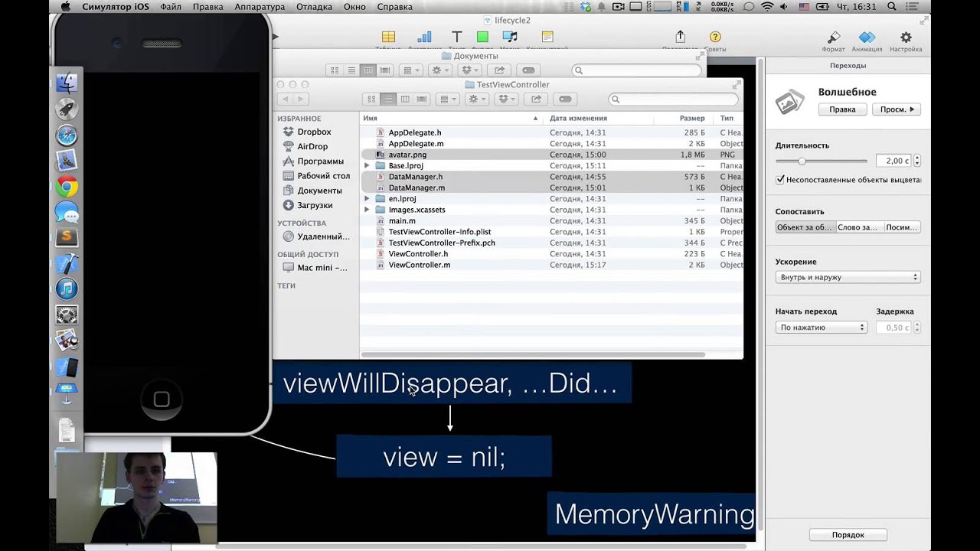Click the Порядок build order button
This screenshot has width=980, height=551.
click(848, 535)
